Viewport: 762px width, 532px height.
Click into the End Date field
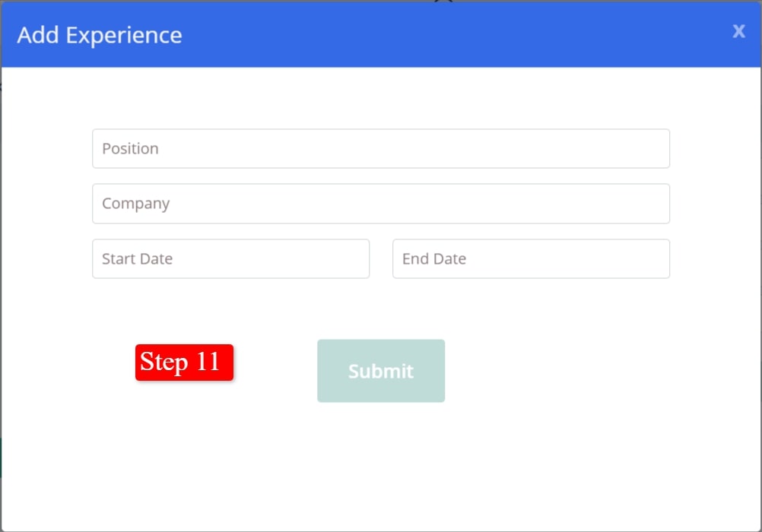tap(531, 258)
